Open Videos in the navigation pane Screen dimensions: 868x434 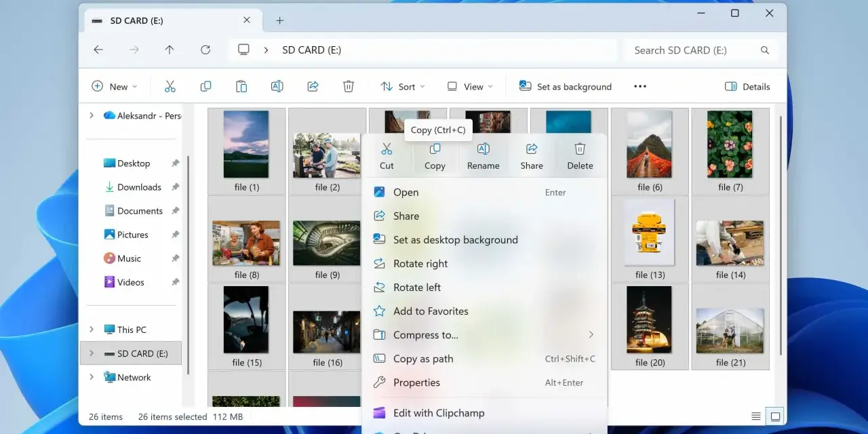click(130, 282)
